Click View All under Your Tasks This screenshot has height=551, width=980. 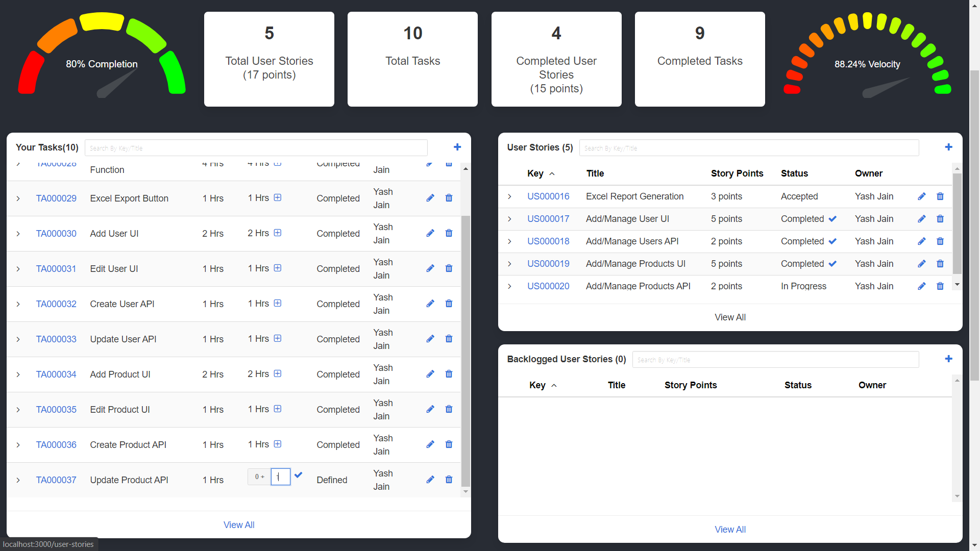pyautogui.click(x=239, y=524)
